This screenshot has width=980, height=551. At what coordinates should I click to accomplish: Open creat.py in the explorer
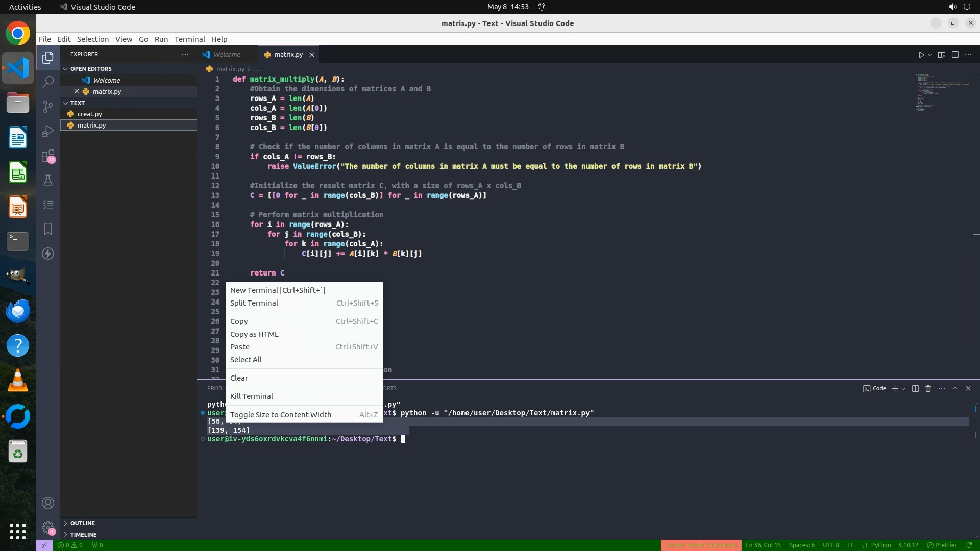click(90, 114)
